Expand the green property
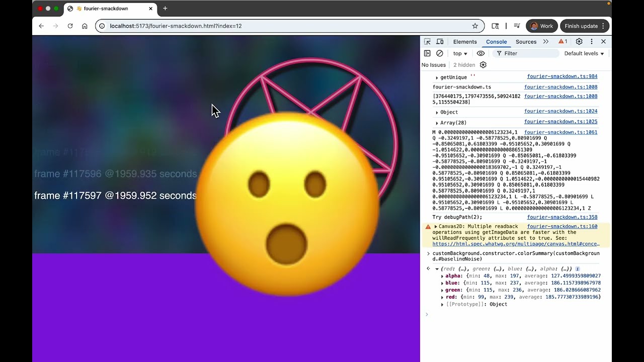 coord(442,290)
